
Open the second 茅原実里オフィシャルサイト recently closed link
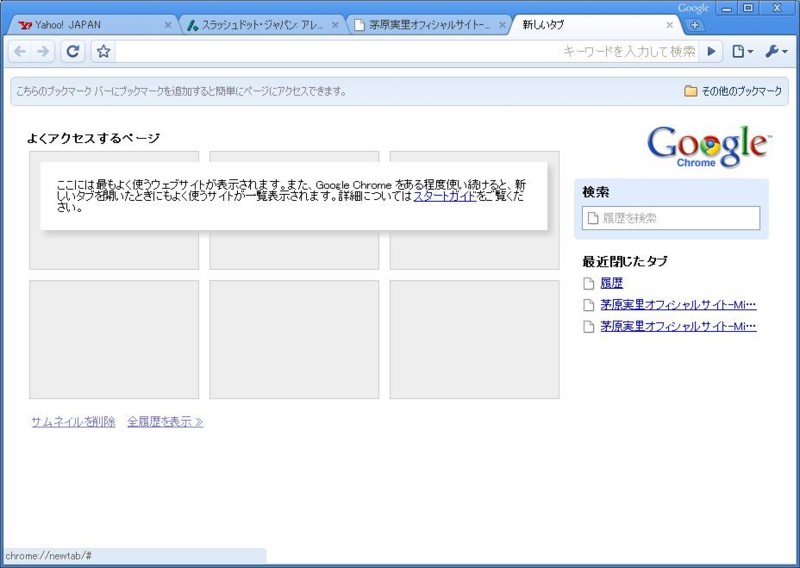pos(678,326)
